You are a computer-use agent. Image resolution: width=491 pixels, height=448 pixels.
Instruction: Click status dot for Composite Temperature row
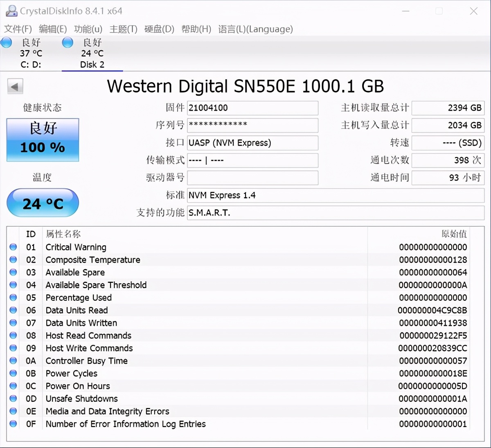[13, 260]
